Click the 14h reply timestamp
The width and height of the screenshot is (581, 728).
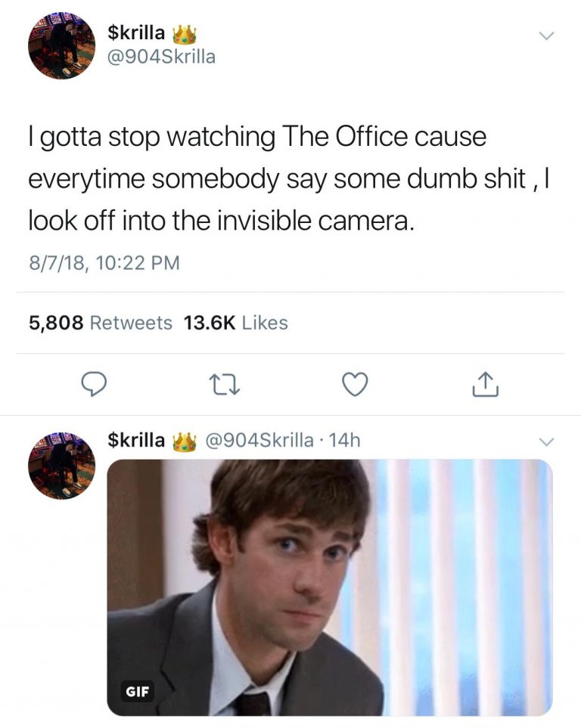[x=344, y=440]
